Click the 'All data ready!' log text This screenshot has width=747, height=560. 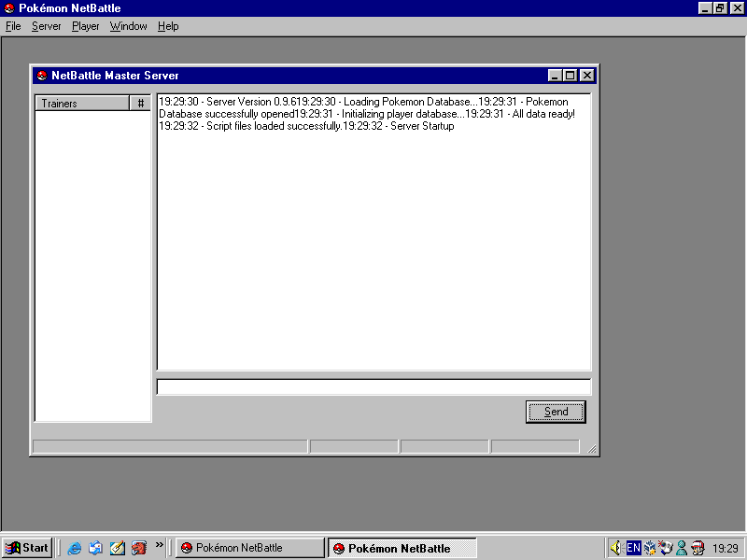543,114
